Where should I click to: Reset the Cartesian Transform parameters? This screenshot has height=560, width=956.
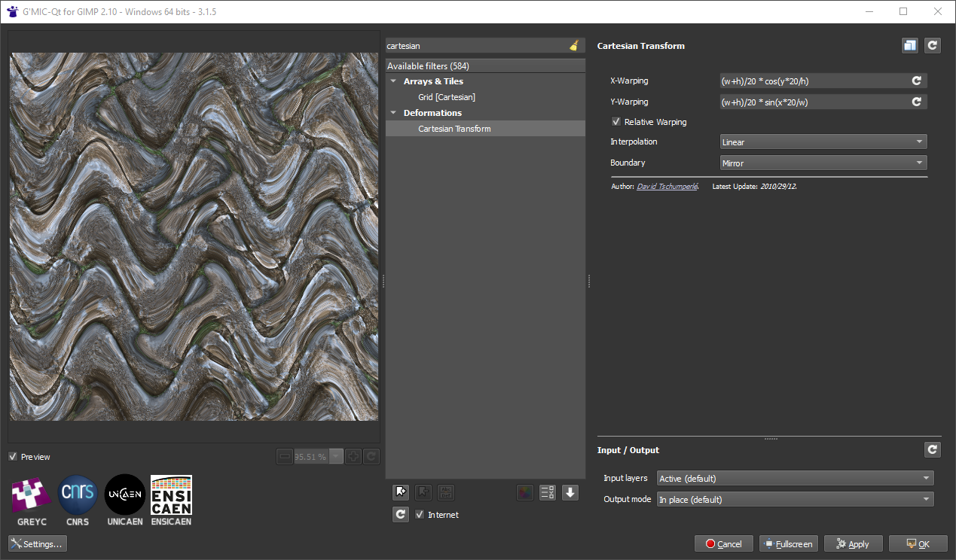[932, 45]
